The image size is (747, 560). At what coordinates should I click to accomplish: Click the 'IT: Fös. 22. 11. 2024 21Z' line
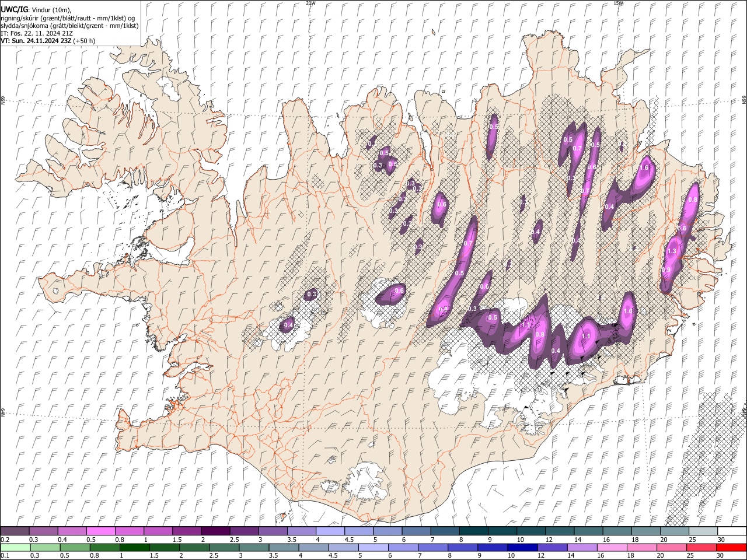tap(36, 33)
